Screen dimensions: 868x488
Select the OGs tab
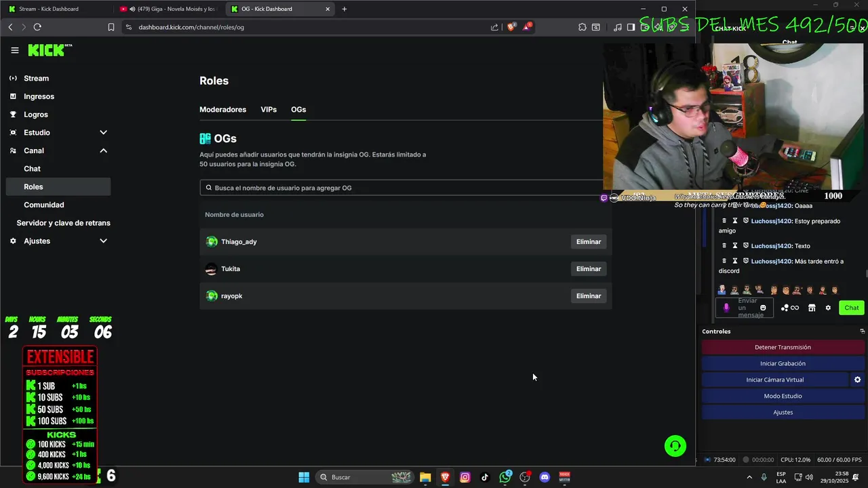298,109
